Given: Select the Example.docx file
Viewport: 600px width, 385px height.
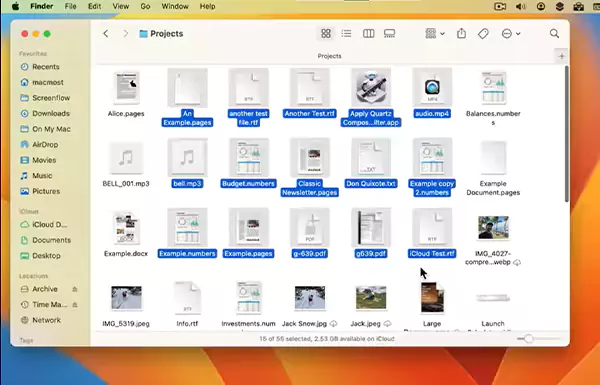Looking at the screenshot, I should pos(126,235).
